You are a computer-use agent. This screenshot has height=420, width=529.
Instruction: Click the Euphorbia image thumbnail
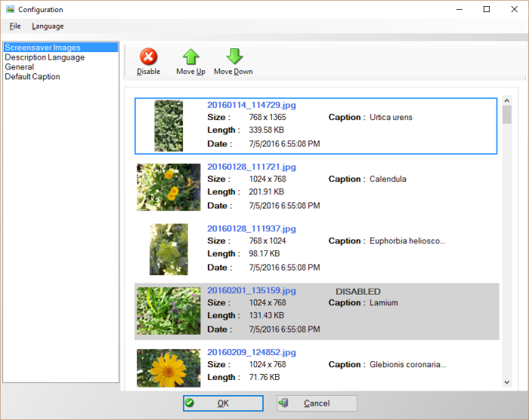168,249
